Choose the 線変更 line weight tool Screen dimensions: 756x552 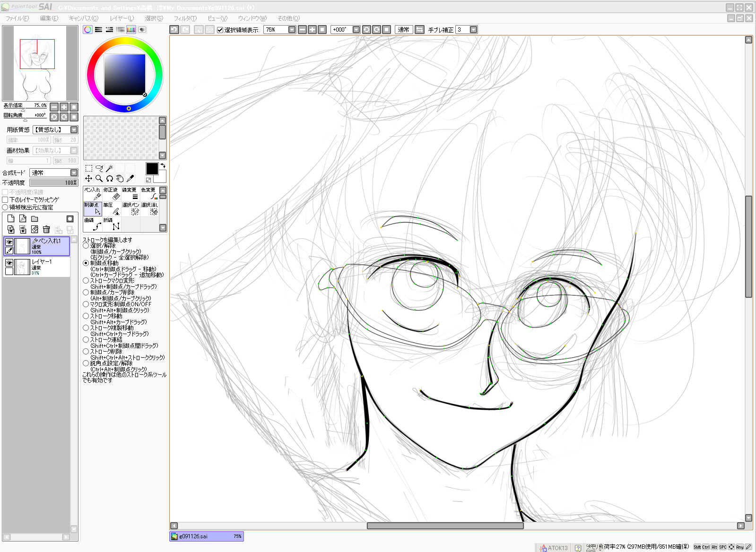tap(130, 194)
